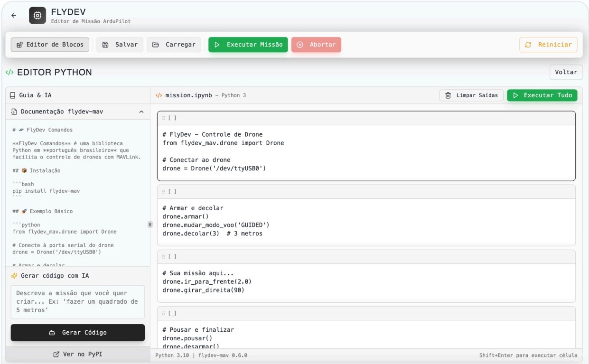Click the external link icon in Ver no PyPI

(x=56, y=354)
